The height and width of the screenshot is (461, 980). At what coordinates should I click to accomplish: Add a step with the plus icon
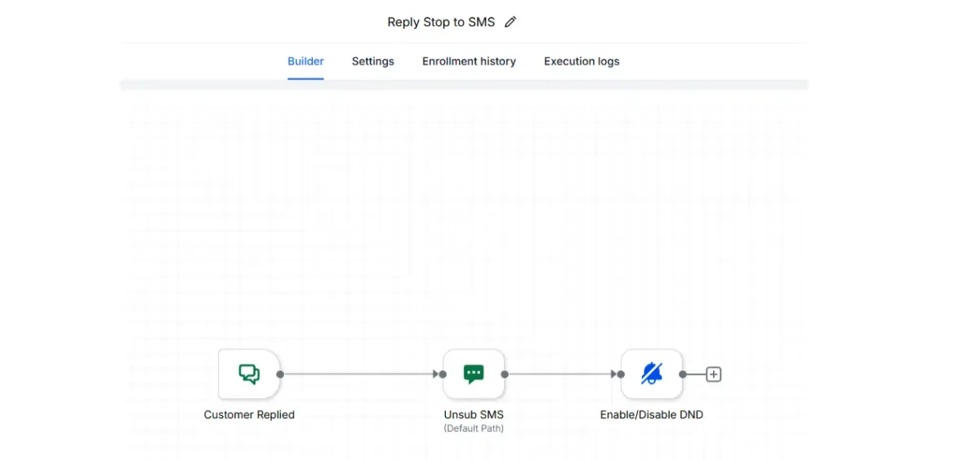(714, 374)
